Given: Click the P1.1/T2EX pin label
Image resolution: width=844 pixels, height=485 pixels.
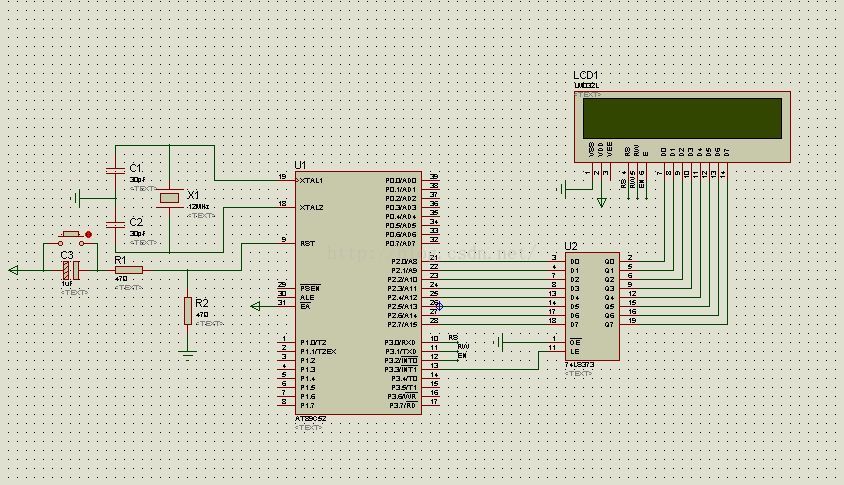Looking at the screenshot, I should point(318,352).
